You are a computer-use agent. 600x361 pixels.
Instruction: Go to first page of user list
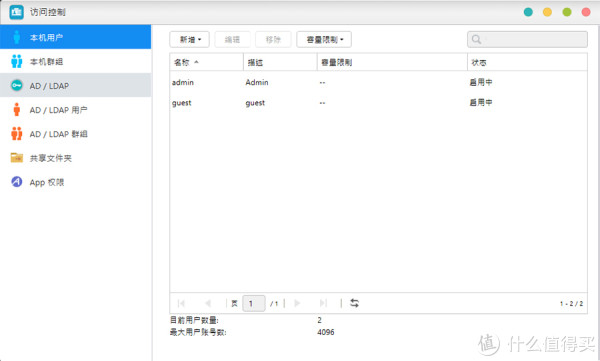[x=181, y=303]
